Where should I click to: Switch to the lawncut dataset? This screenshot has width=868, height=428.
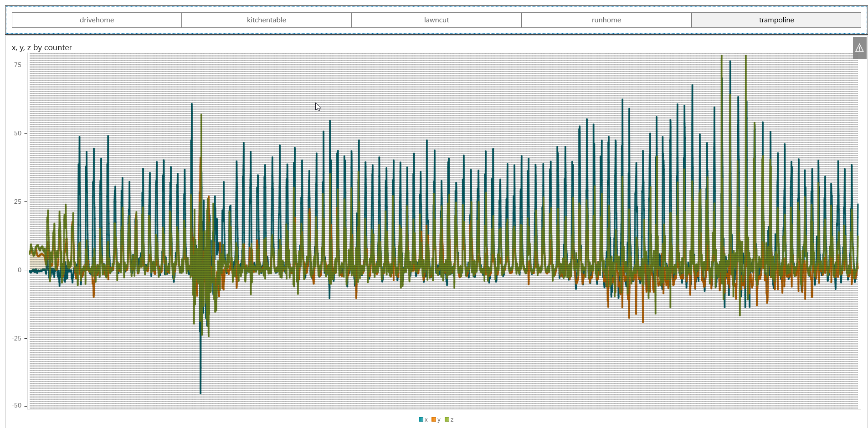(x=437, y=20)
